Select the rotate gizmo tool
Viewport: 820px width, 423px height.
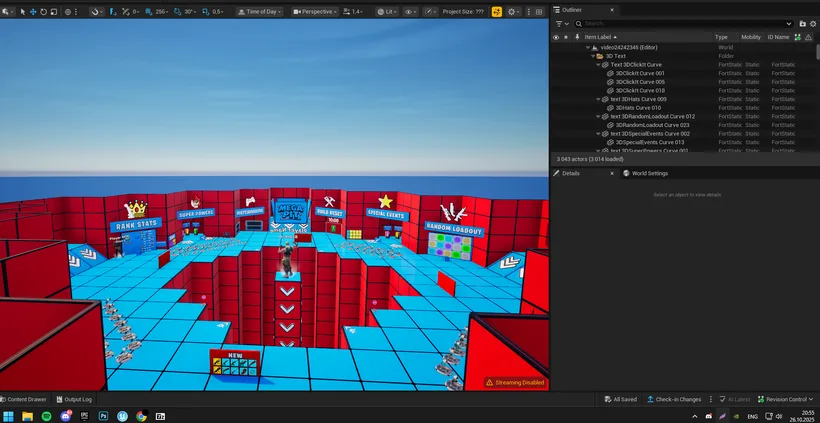[43, 12]
